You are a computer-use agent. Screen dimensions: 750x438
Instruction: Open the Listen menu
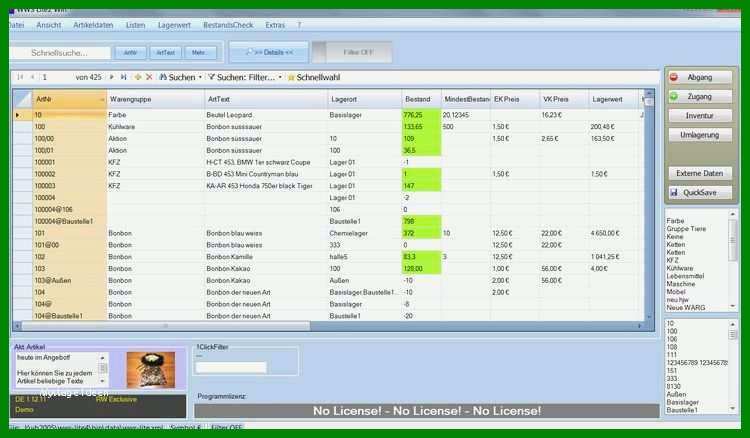[135, 25]
